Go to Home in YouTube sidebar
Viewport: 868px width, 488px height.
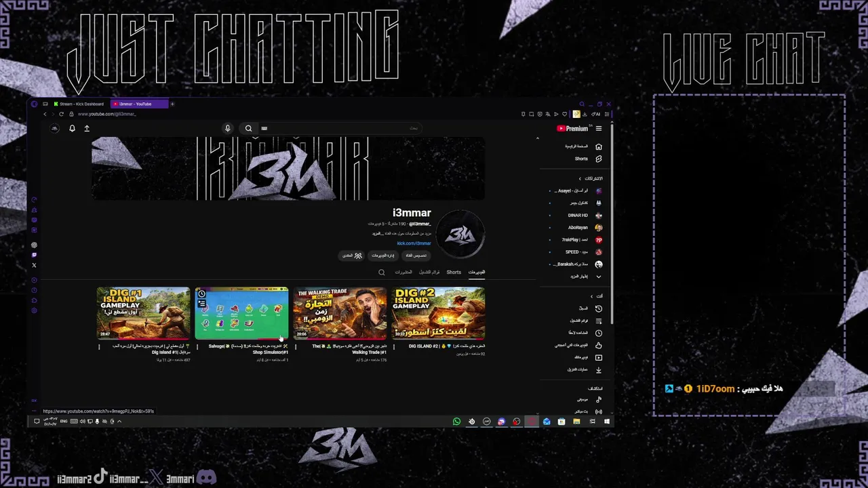599,146
